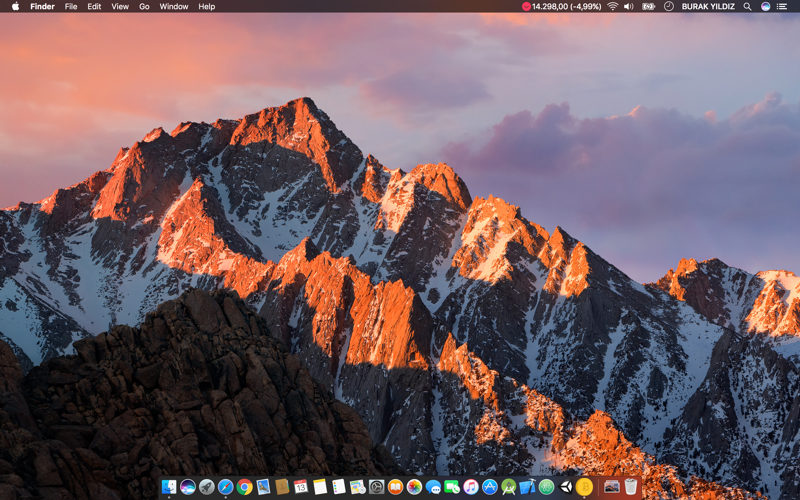Open the volume control menu
This screenshot has height=500, width=800.
(629, 6)
